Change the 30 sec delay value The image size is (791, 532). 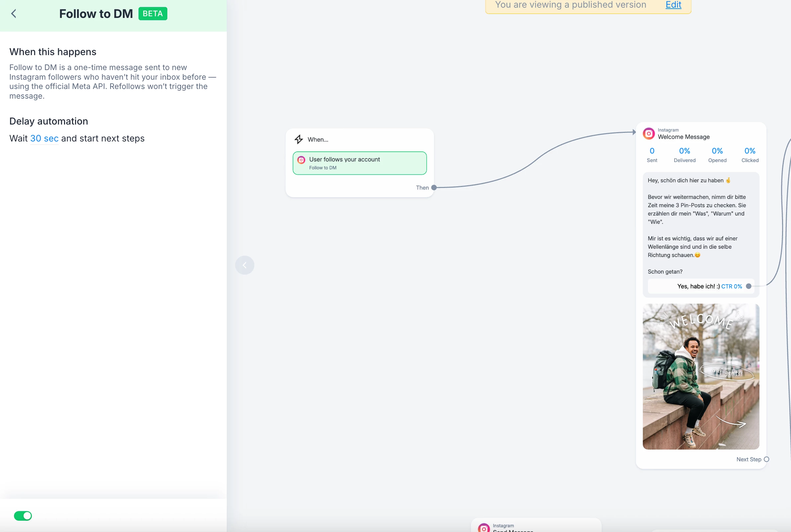(x=44, y=138)
